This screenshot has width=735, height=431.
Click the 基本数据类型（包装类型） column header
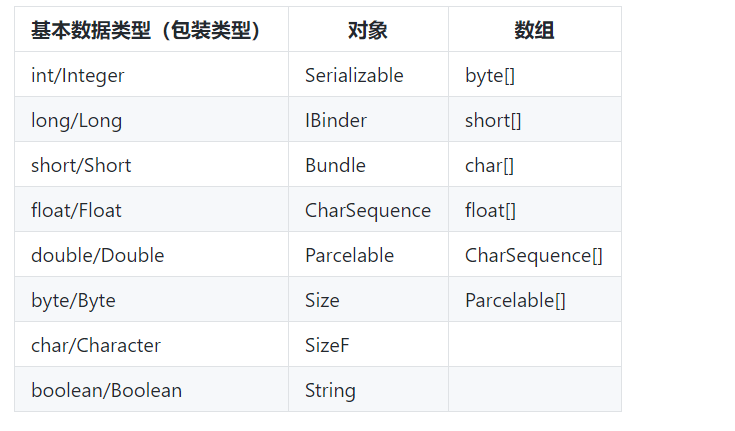(146, 30)
